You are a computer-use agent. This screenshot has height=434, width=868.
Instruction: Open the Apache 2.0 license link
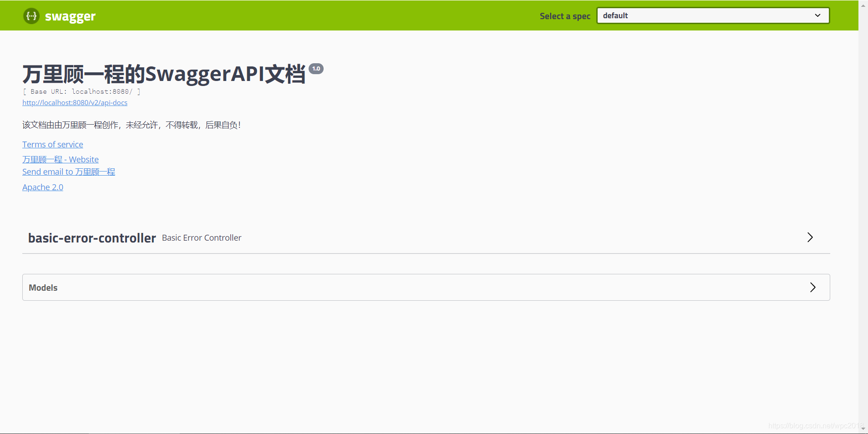(42, 187)
